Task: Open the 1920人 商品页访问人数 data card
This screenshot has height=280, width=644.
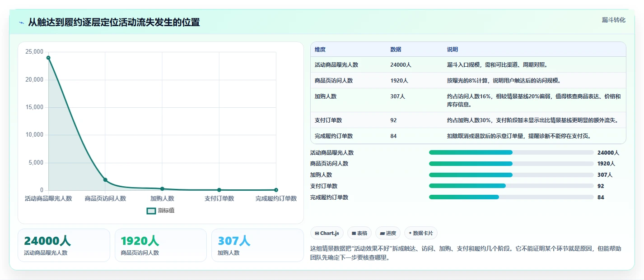Action: click(161, 245)
